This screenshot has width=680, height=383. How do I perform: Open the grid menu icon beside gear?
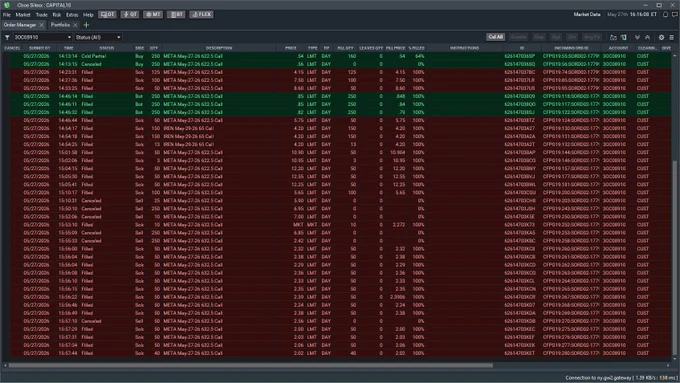tap(671, 37)
